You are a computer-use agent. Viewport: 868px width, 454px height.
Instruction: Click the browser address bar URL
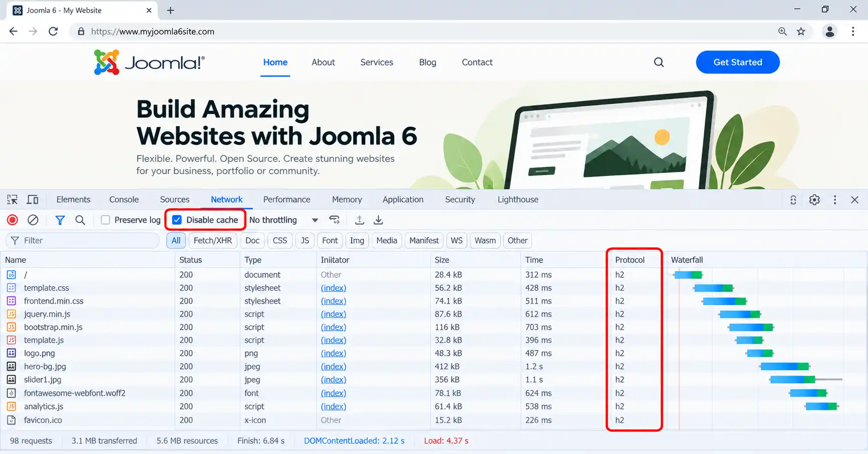[x=153, y=32]
